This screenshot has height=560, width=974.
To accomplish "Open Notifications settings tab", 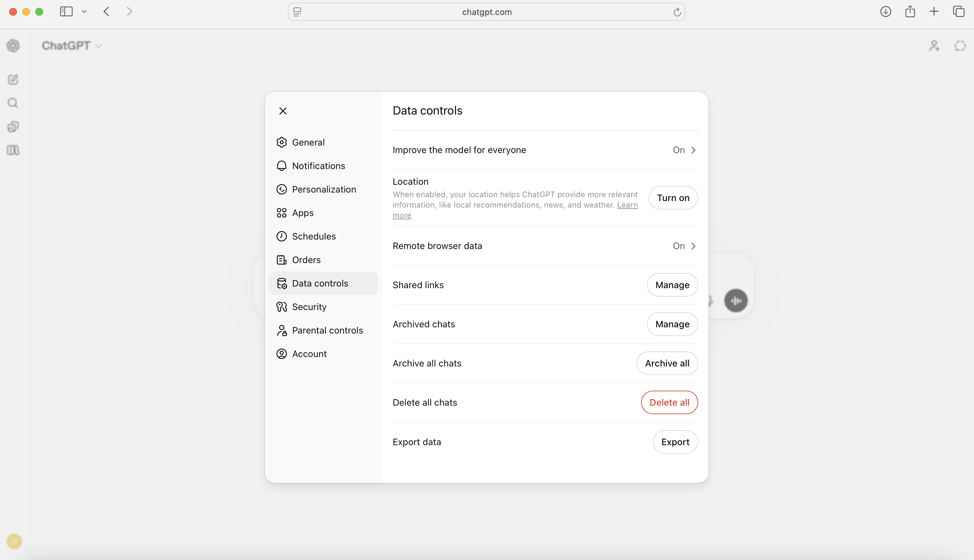I will pos(323,166).
